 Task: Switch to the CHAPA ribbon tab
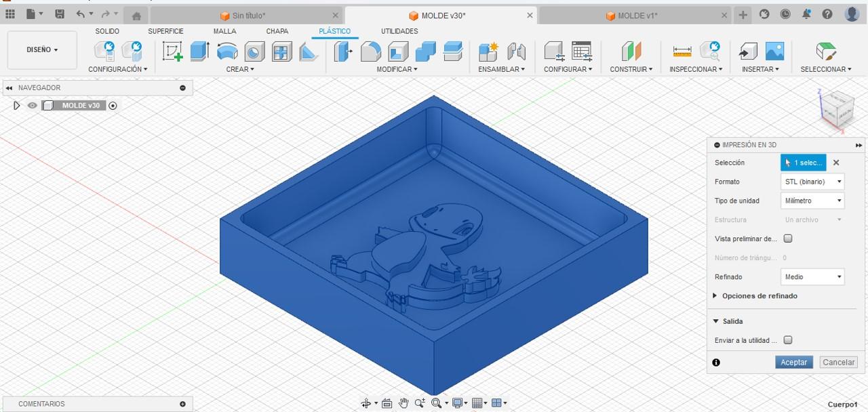[277, 31]
